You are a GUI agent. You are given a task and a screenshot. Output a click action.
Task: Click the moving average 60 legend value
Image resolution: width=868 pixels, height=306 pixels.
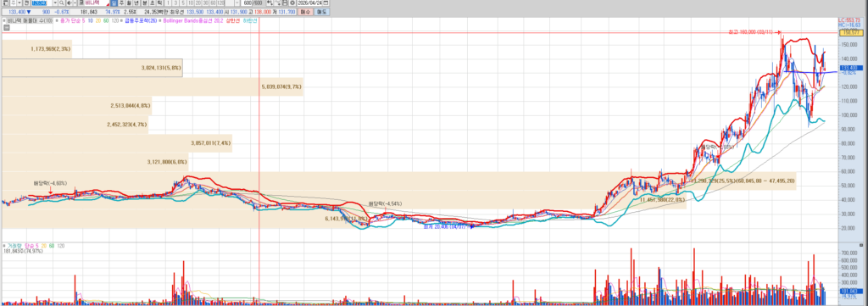coord(106,20)
